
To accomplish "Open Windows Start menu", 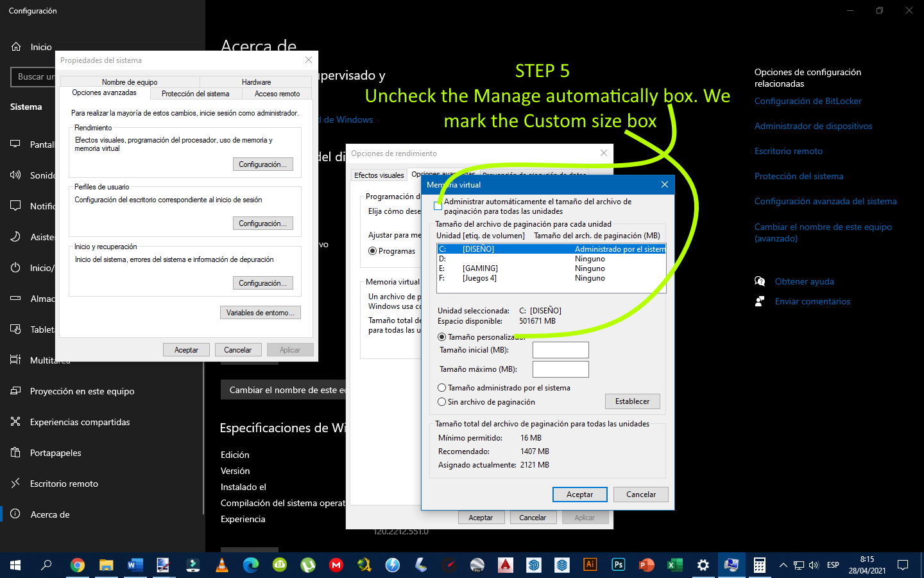I will click(x=15, y=565).
